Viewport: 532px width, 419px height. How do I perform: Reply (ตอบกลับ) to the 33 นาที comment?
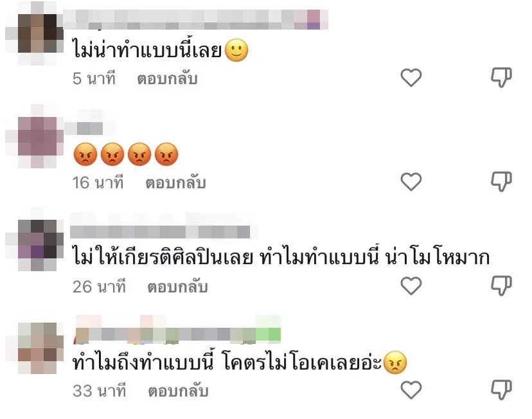[178, 391]
